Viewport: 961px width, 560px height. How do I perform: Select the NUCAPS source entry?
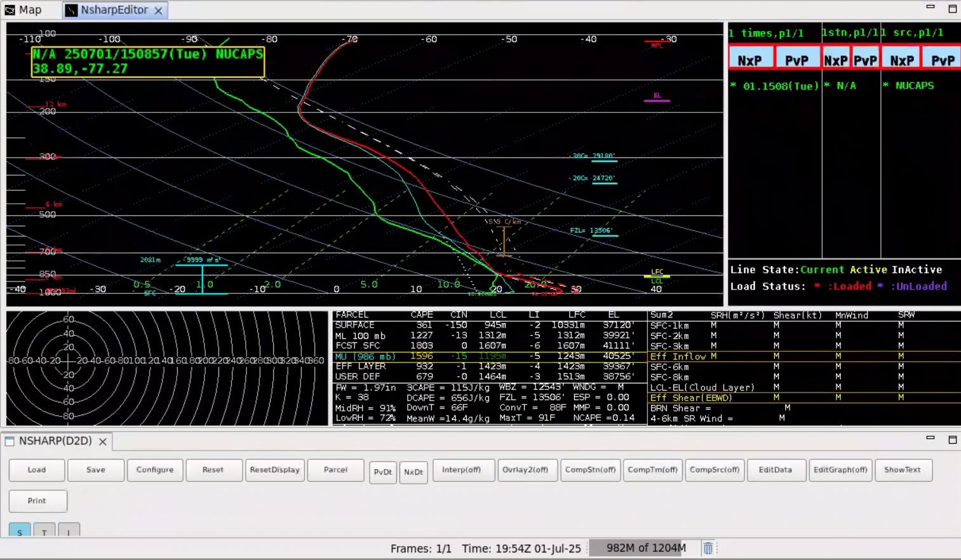coord(909,86)
